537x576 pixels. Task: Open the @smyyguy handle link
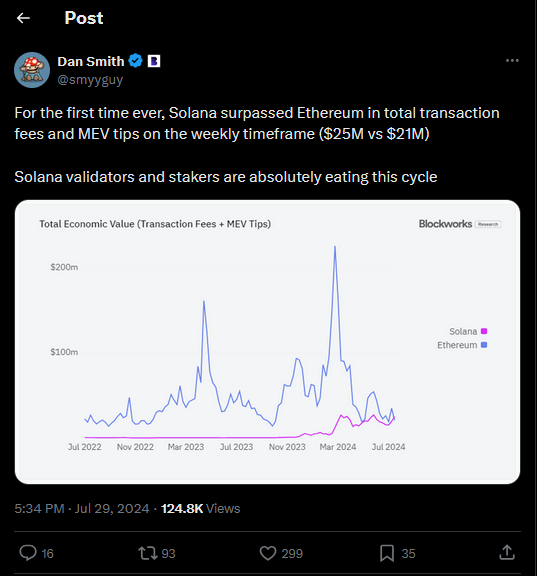point(90,80)
